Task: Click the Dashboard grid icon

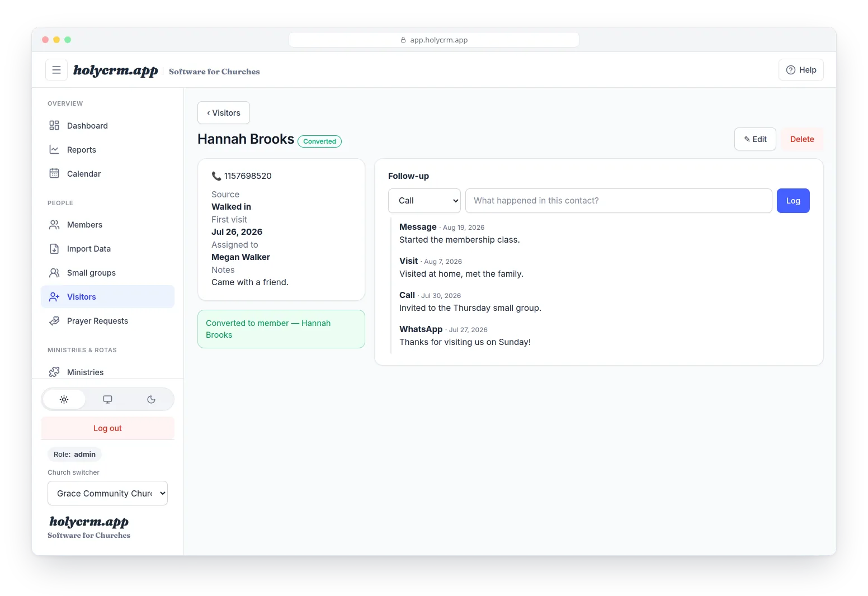Action: click(54, 125)
